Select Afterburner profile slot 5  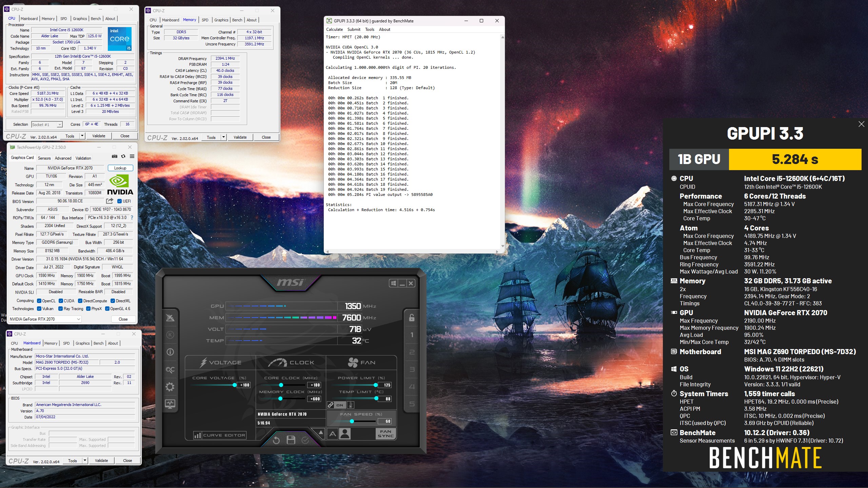click(x=412, y=404)
